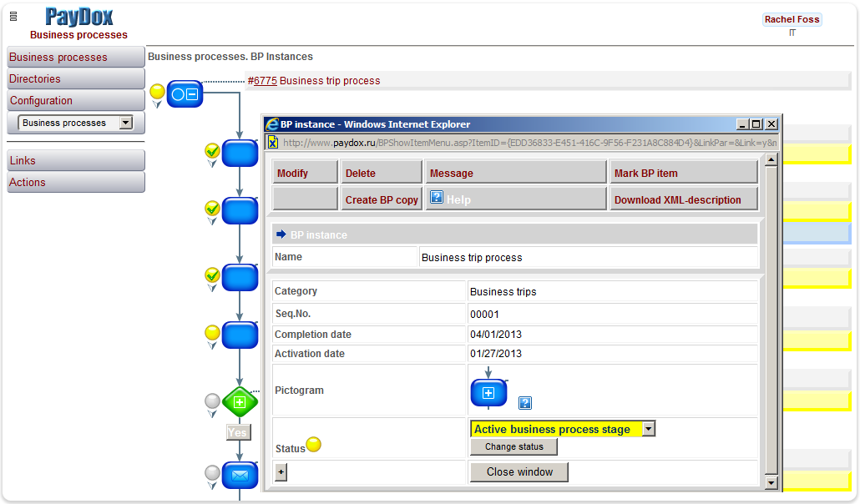Click the popup scrollbar down arrow
The width and height of the screenshot is (860, 504).
coord(771,482)
